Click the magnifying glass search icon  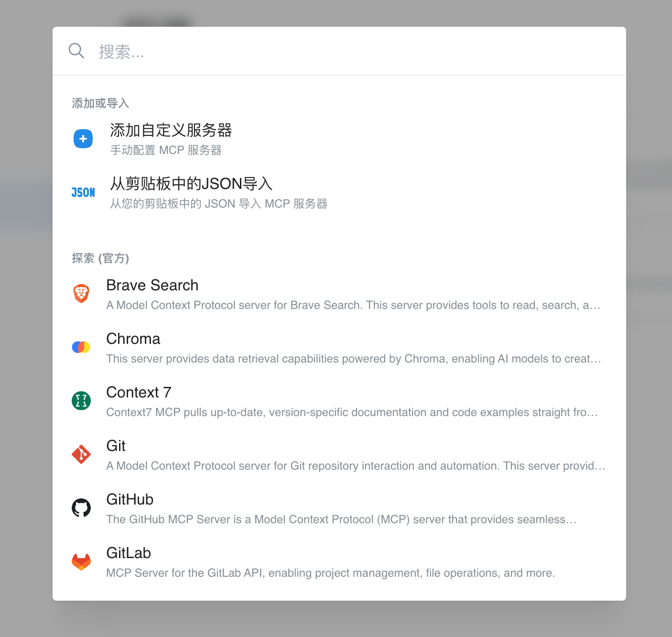coord(76,51)
